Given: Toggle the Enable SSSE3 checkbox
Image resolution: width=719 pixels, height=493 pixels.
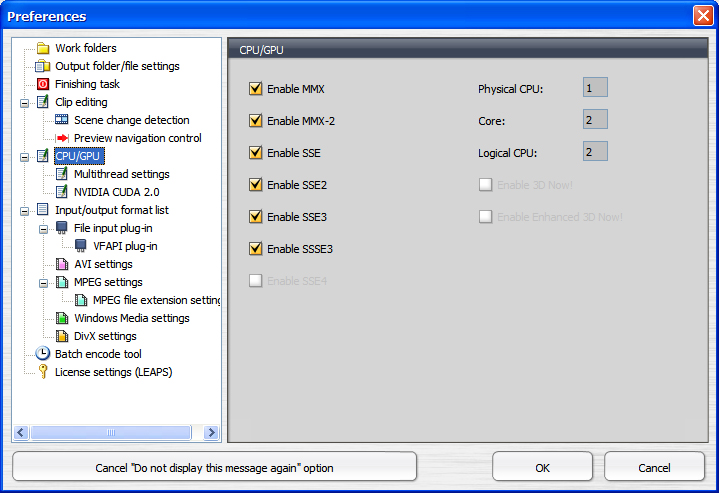Looking at the screenshot, I should point(255,249).
